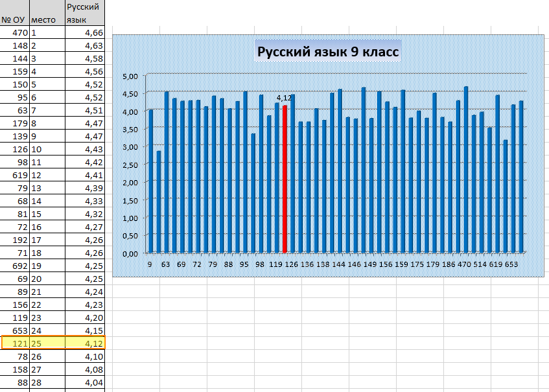This screenshot has height=392, width=549.
Task: Click the score cell 4,15
Action: point(85,330)
